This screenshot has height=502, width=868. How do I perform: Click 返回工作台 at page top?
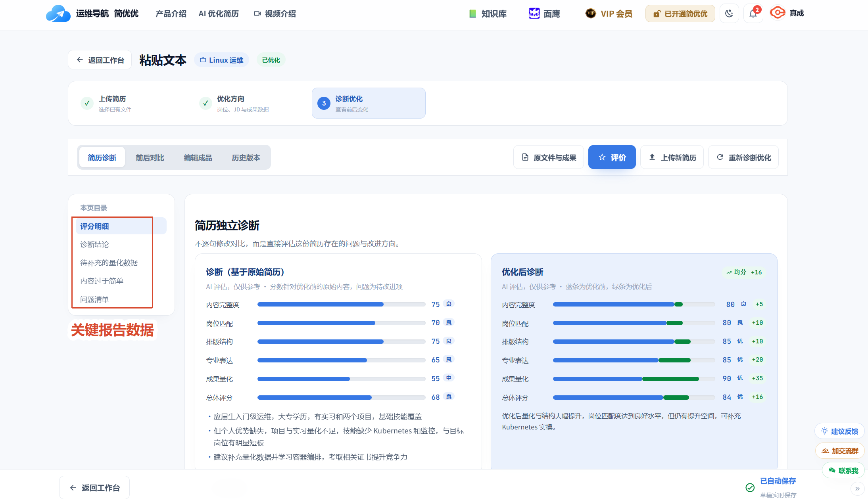(x=100, y=60)
